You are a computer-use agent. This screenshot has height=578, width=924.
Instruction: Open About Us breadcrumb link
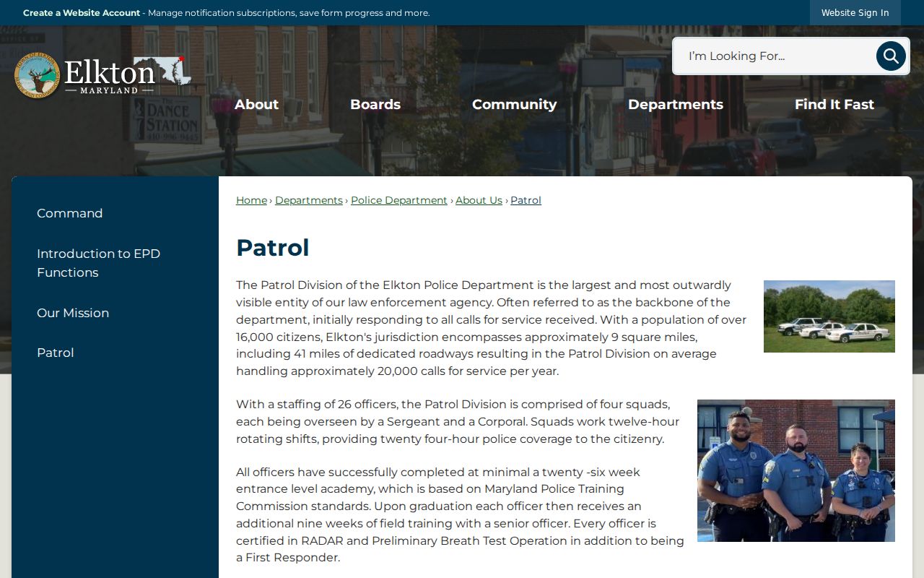click(x=479, y=200)
